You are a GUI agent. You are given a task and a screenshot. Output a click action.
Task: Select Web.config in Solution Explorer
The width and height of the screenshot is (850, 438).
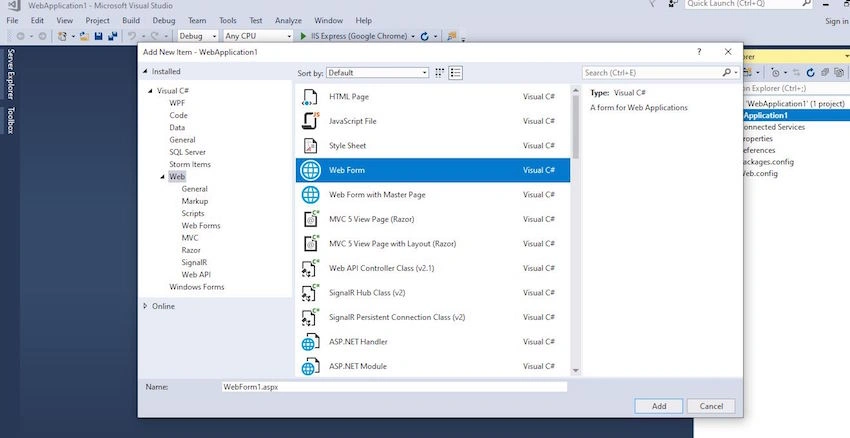click(x=759, y=173)
